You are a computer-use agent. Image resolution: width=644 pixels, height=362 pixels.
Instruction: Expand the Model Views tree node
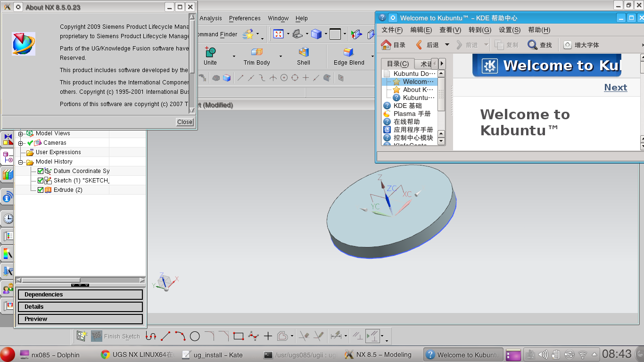(21, 133)
